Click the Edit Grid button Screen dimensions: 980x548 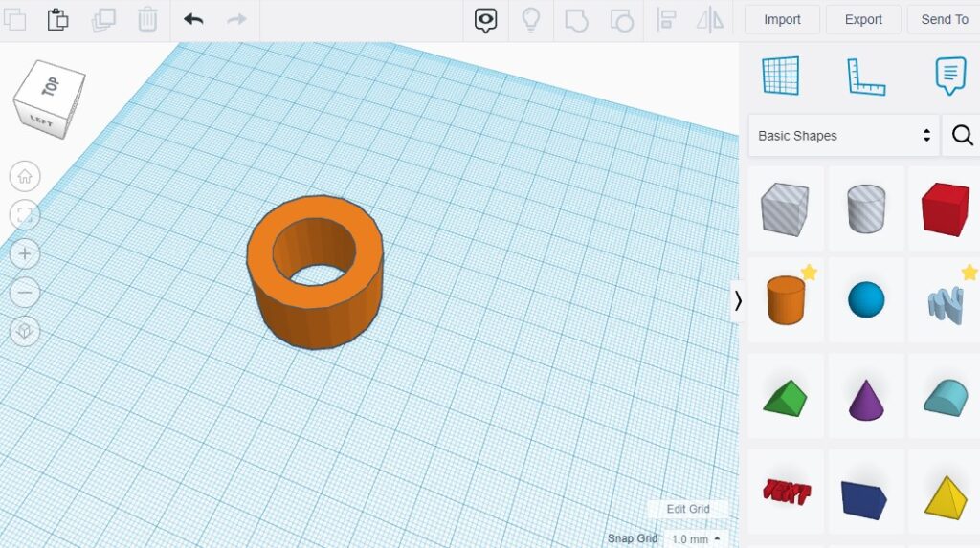[687, 509]
